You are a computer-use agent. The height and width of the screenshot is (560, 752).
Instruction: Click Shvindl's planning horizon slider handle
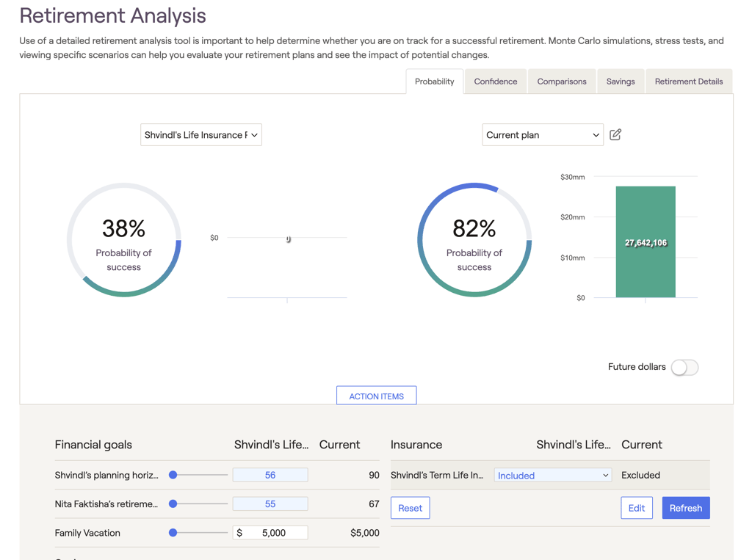[173, 475]
